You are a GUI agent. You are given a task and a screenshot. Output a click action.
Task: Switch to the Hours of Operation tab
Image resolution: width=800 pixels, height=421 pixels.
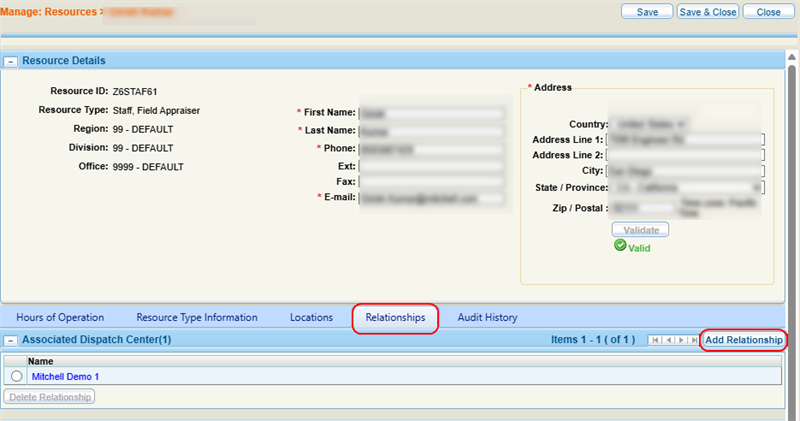pyautogui.click(x=60, y=317)
